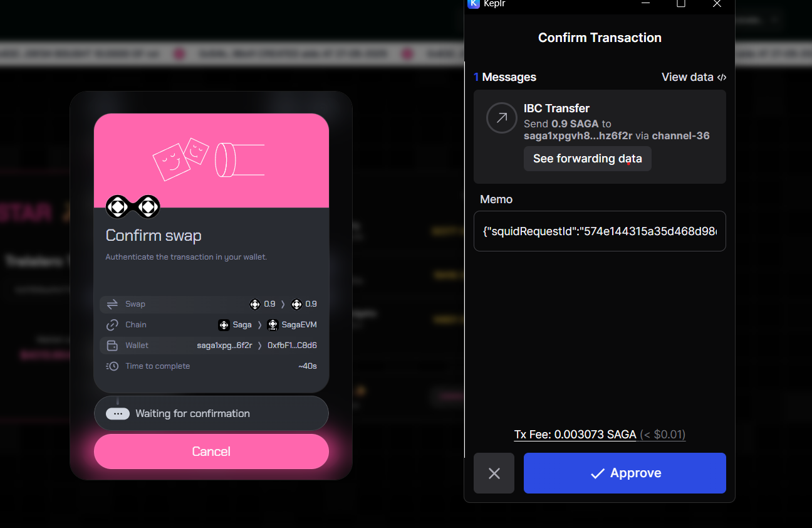Image resolution: width=812 pixels, height=528 pixels.
Task: Reject the transaction with the X button
Action: tap(494, 473)
